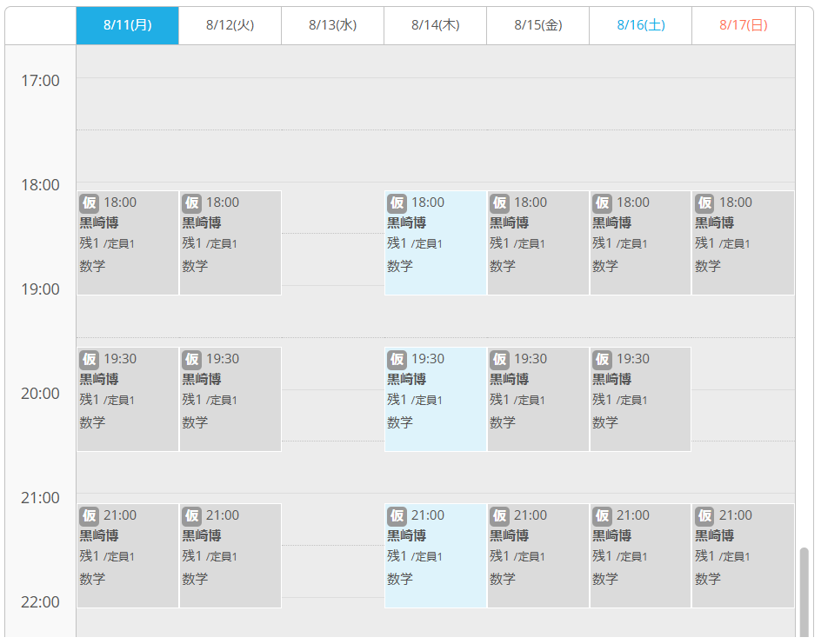Select the 8/11(月) day header tab
This screenshot has width=821, height=644.
[x=127, y=25]
